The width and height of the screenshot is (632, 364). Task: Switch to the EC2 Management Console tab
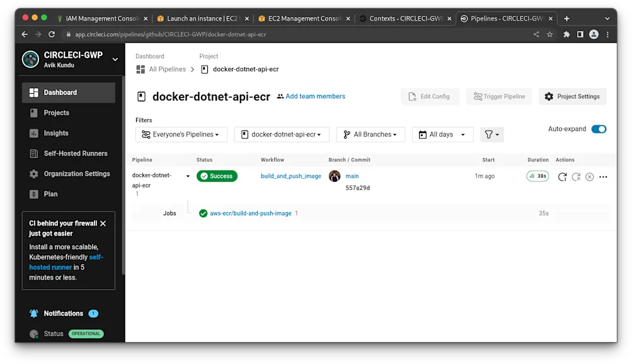[304, 18]
